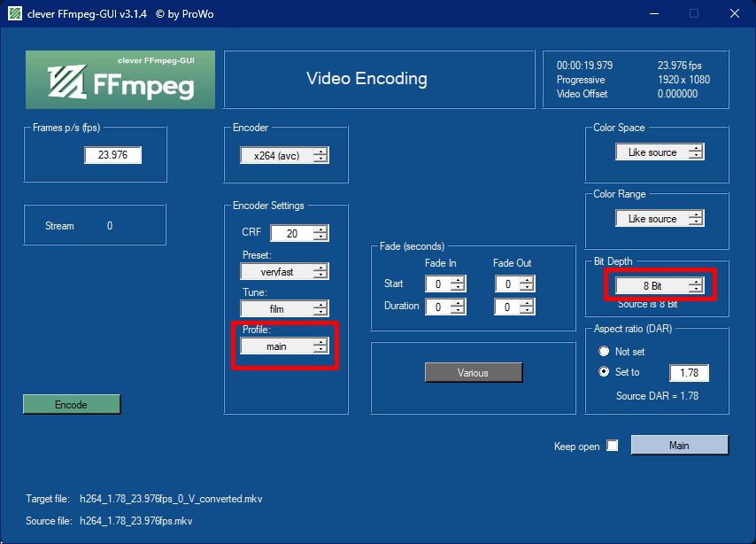Open the Profile main selector
The width and height of the screenshot is (756, 544).
click(x=284, y=346)
